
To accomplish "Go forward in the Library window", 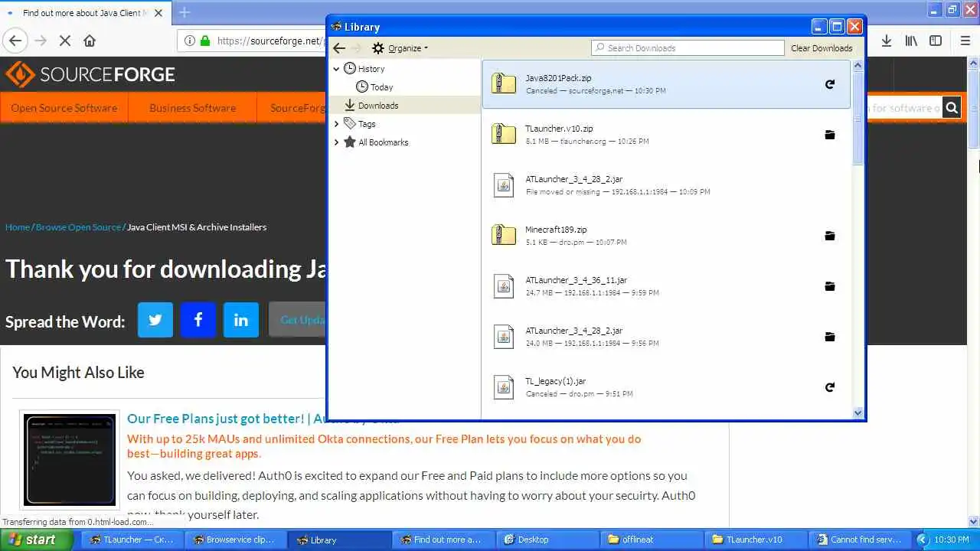I will point(356,48).
